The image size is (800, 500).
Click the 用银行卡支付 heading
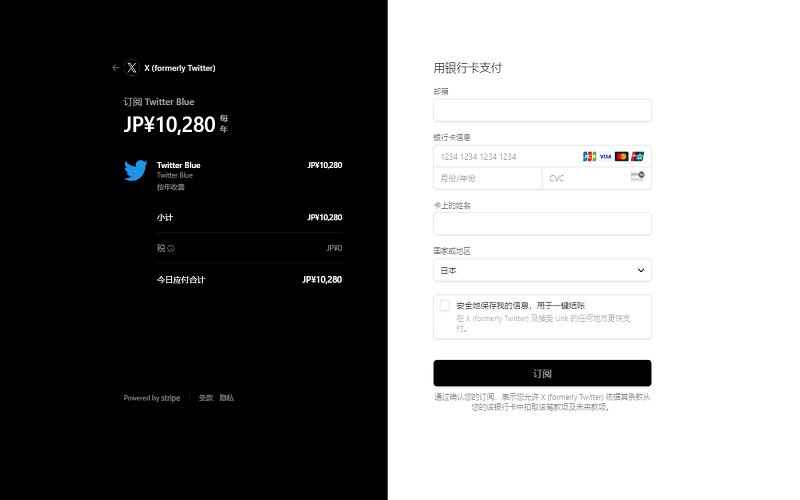tap(467, 68)
